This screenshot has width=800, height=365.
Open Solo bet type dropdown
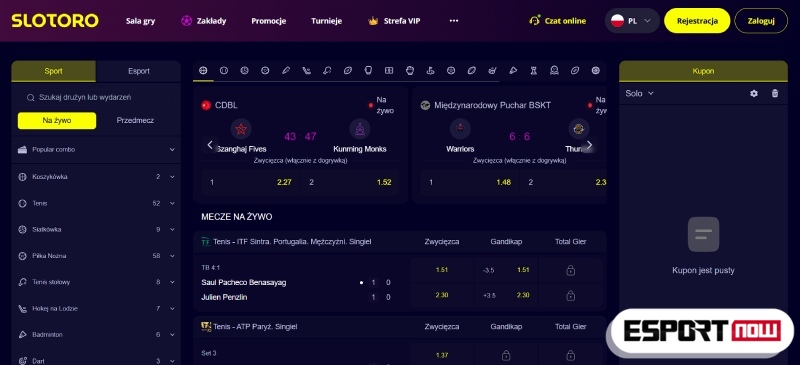[639, 93]
